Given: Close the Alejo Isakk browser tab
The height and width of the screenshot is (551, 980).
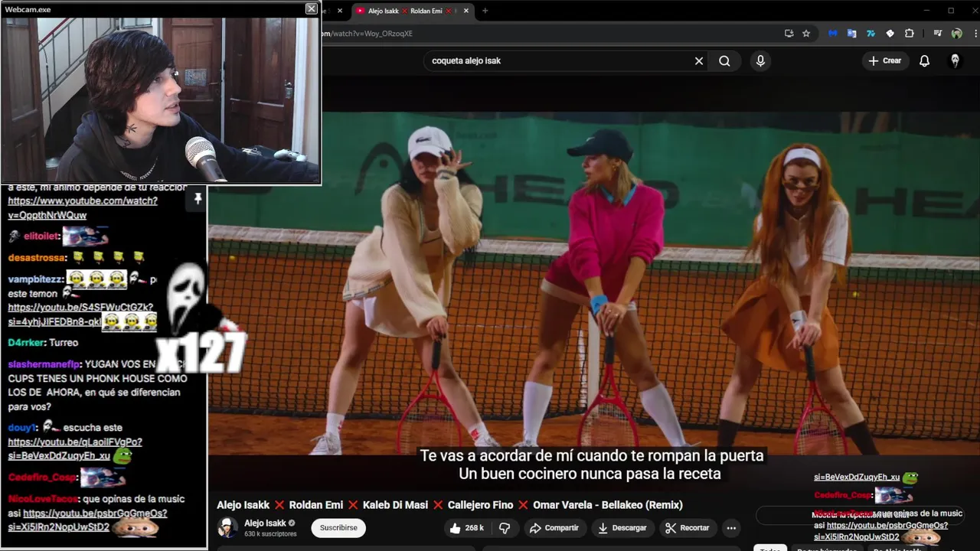Looking at the screenshot, I should click(x=465, y=11).
